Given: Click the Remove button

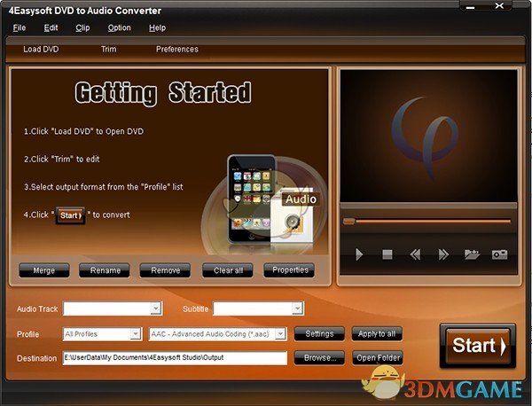Looking at the screenshot, I should pyautogui.click(x=165, y=270).
